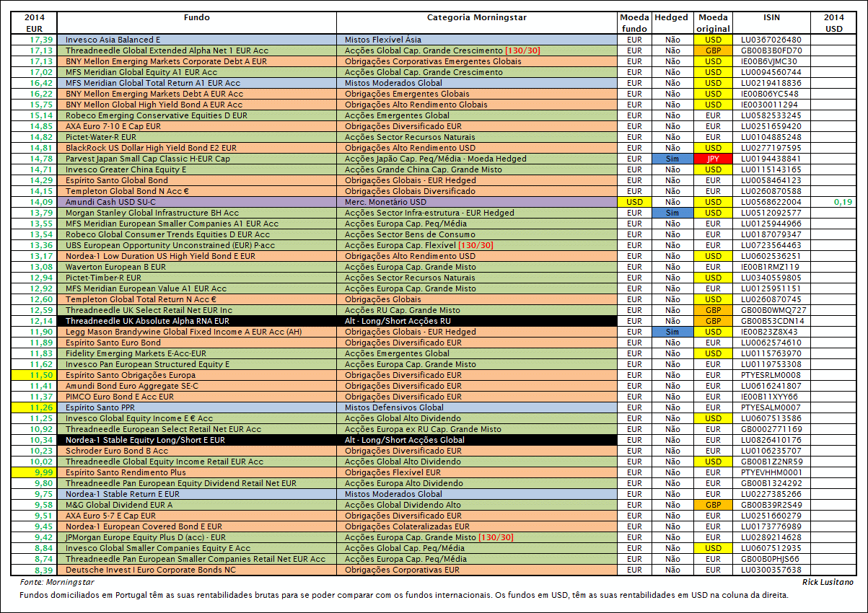Click GBP cell in M&G Global Dividend row
Viewport: 868px width, 613px height.
[713, 505]
